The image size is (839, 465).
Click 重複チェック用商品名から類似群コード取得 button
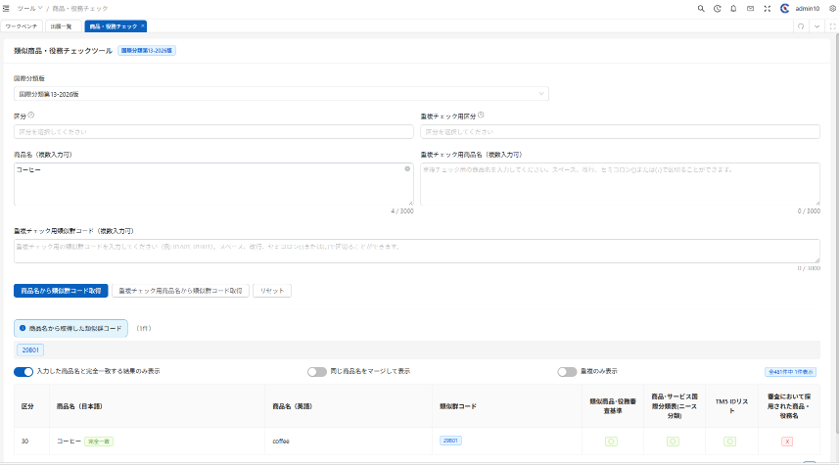click(180, 291)
